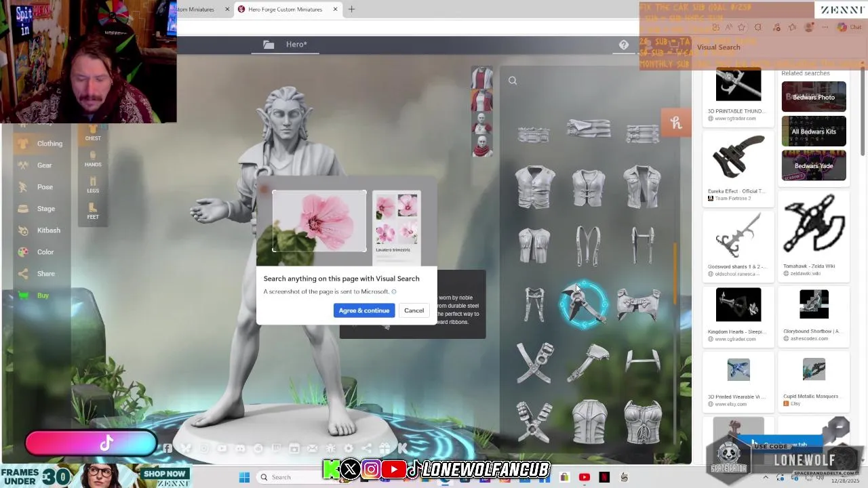Image resolution: width=868 pixels, height=488 pixels.
Task: Select the top-left vest item in grid
Action: [534, 186]
